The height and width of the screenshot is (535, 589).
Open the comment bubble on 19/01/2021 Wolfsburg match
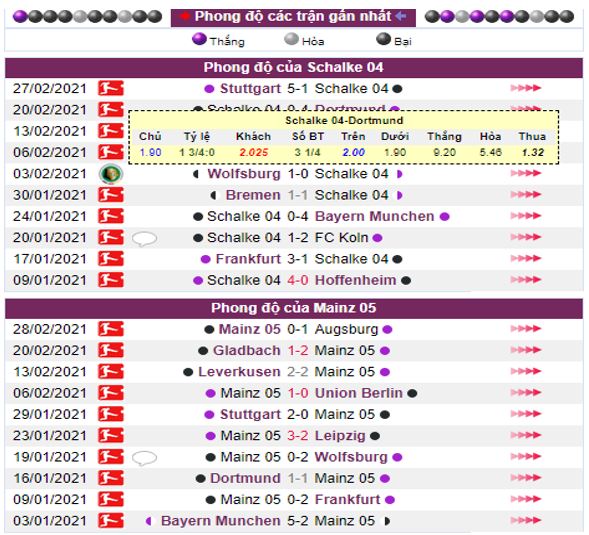(x=144, y=458)
